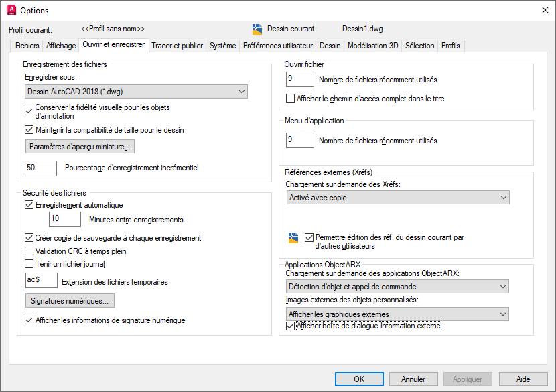Click the drawing icon next to Permettre édition

coord(293,238)
